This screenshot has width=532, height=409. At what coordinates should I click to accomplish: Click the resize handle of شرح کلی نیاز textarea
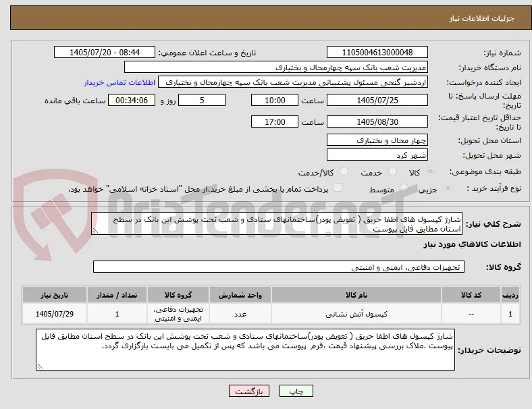point(95,231)
